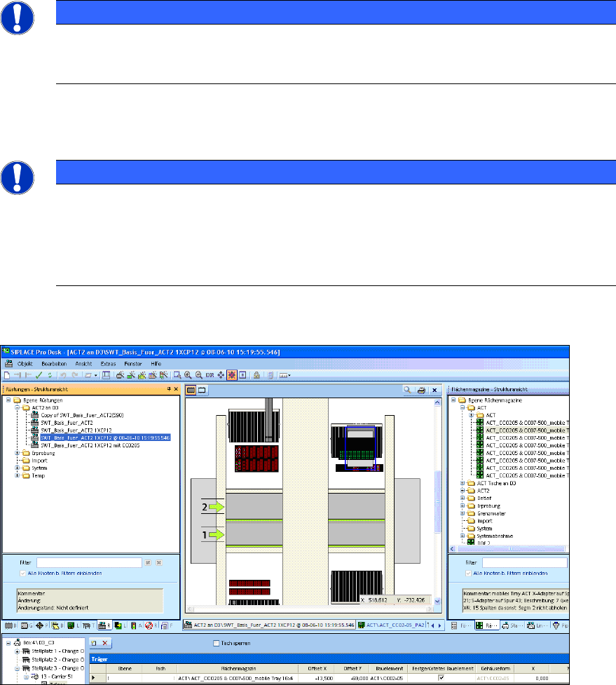
Task: Toggle left panel Alle Knoten b. Filtern einblenden checkbox
Action: coord(22,573)
